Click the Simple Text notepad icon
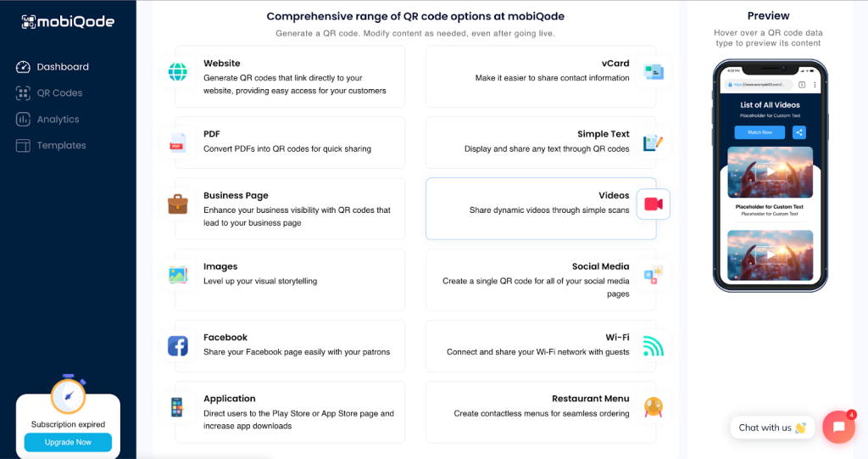Viewport: 868px width, 459px height. 653,143
